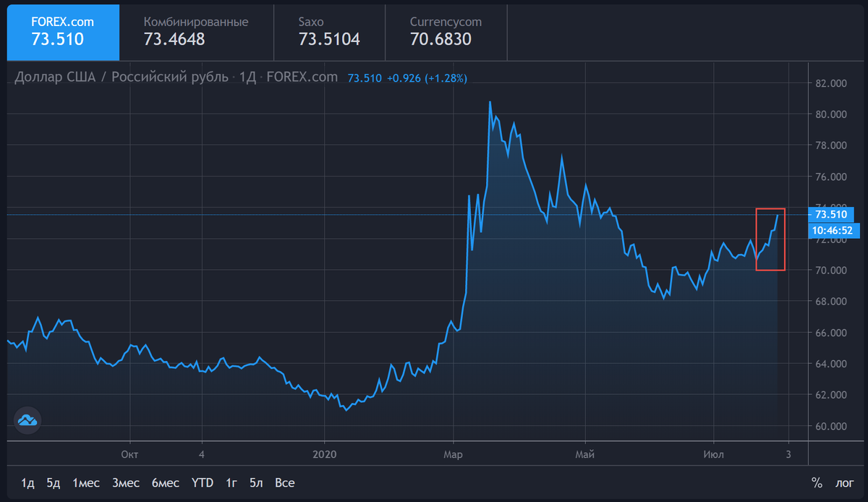868x502 pixels.
Task: Set chart range to 5л
Action: coord(257,482)
